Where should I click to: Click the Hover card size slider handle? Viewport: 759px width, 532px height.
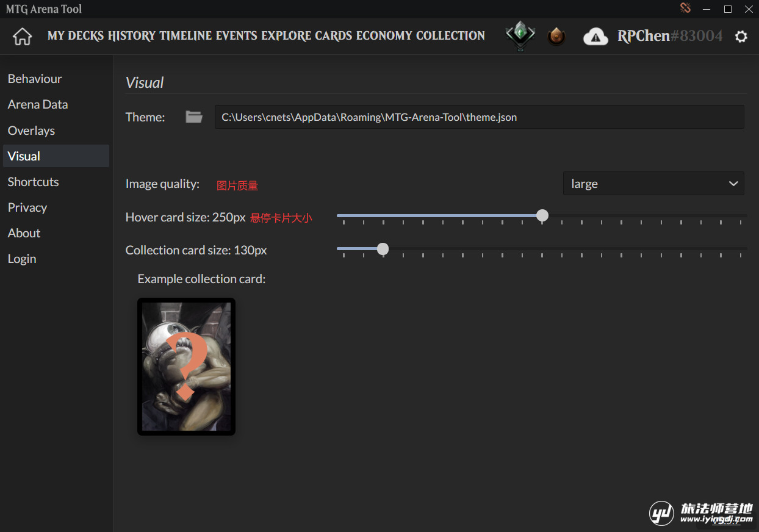[x=542, y=215]
